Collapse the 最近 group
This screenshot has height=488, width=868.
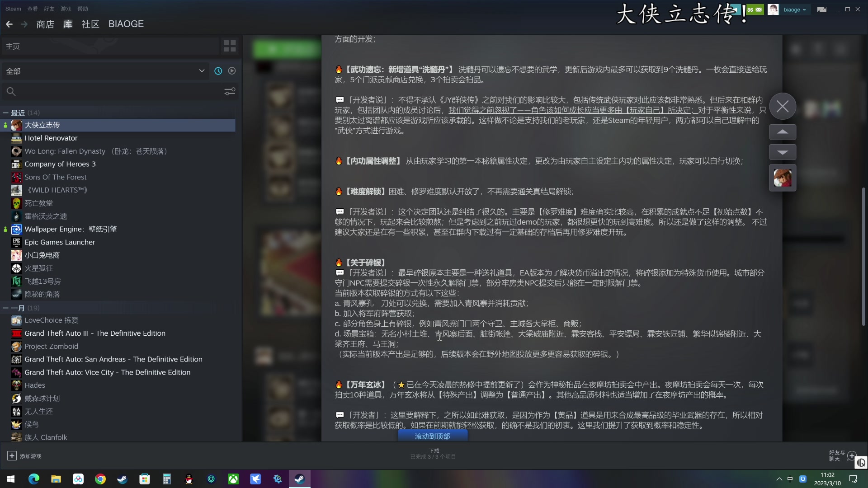5,113
